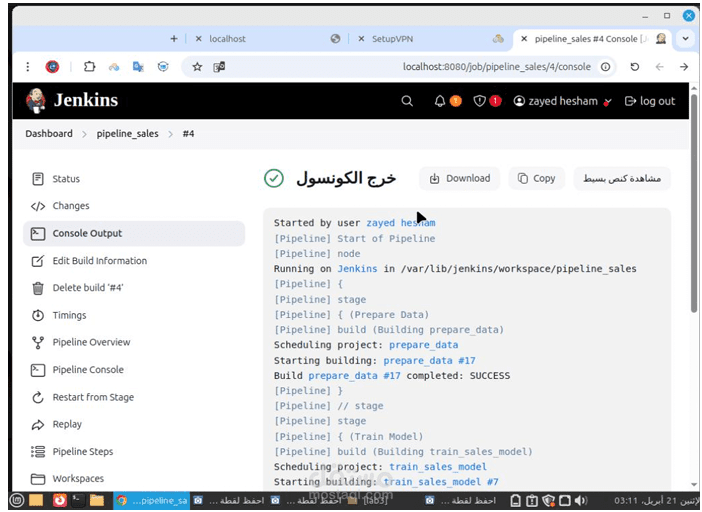Click the taskbar clock showing 03:11
702x512 pixels.
coord(656,500)
